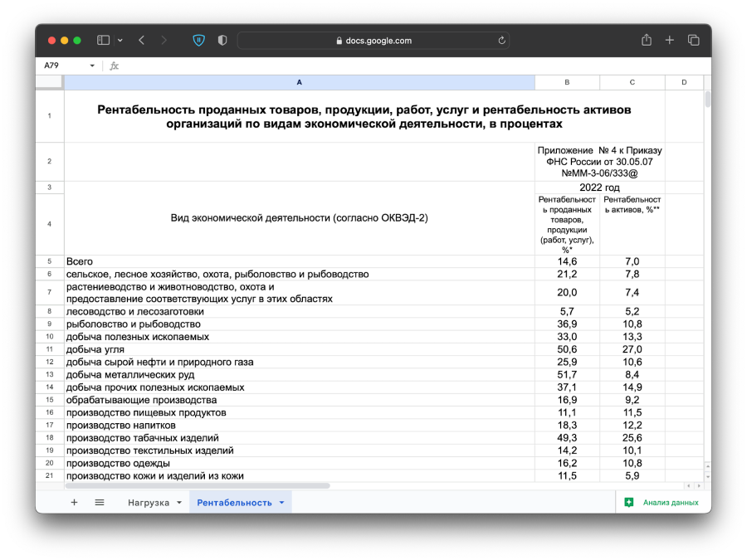
Task: Add a new sheet with plus icon
Action: pos(74,502)
